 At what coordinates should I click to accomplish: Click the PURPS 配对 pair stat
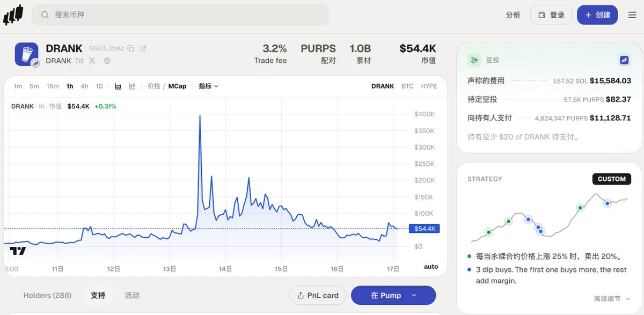[318, 54]
